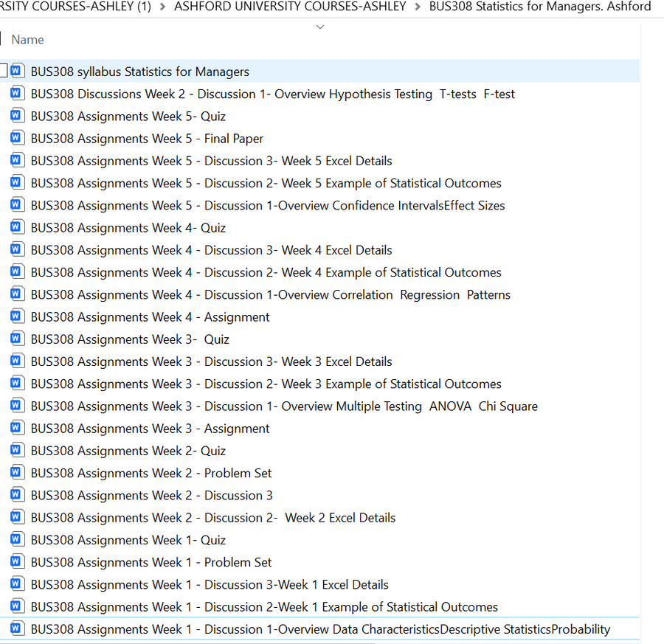Click Word icon beside Week 4- Quiz
Viewport: 664px width, 644px height.
click(x=17, y=227)
